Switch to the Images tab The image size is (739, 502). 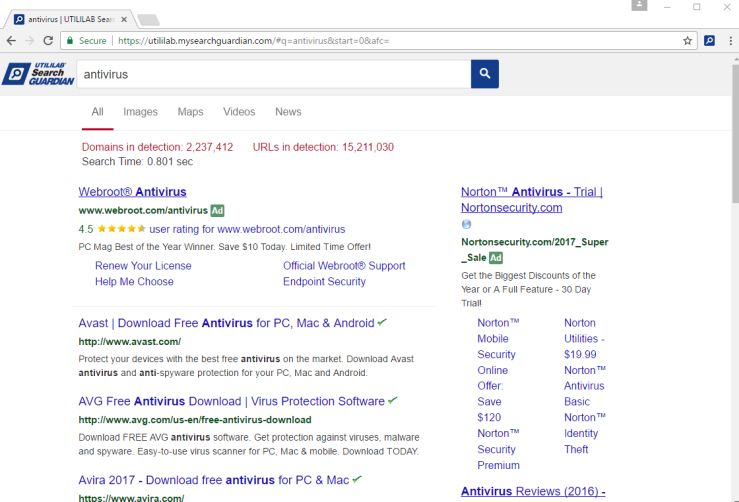pos(140,112)
